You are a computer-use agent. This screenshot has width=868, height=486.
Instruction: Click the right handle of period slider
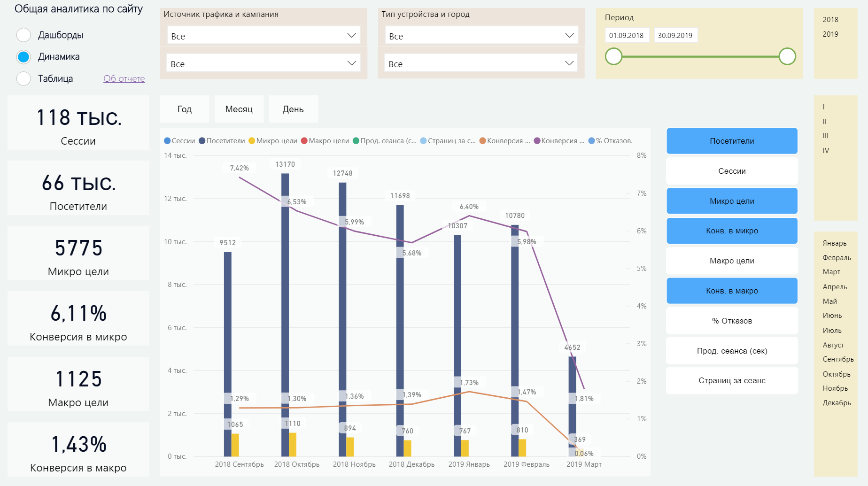[x=787, y=56]
